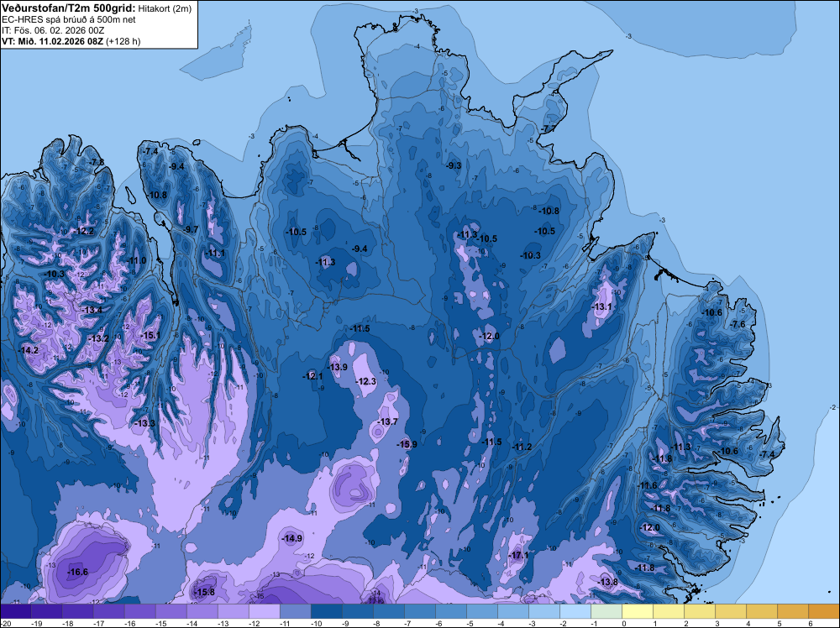Click the pale green swatch left of 0
The image size is (840, 628).
606,611
